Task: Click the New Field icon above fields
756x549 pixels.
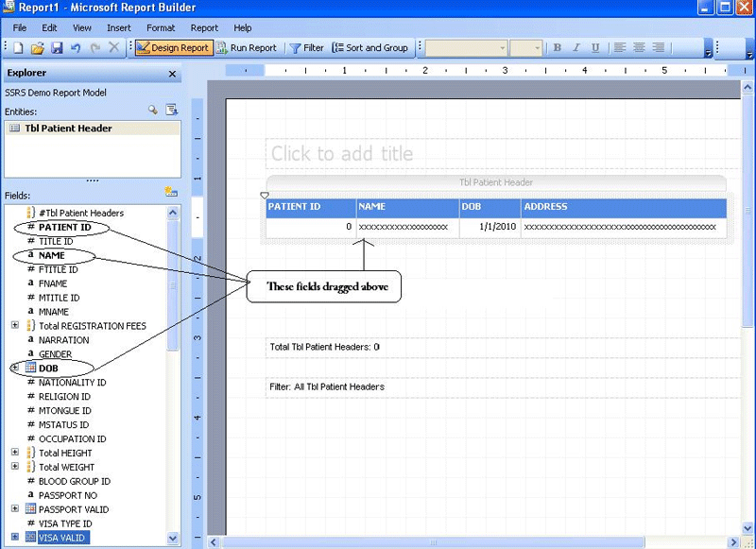Action: coord(171,192)
